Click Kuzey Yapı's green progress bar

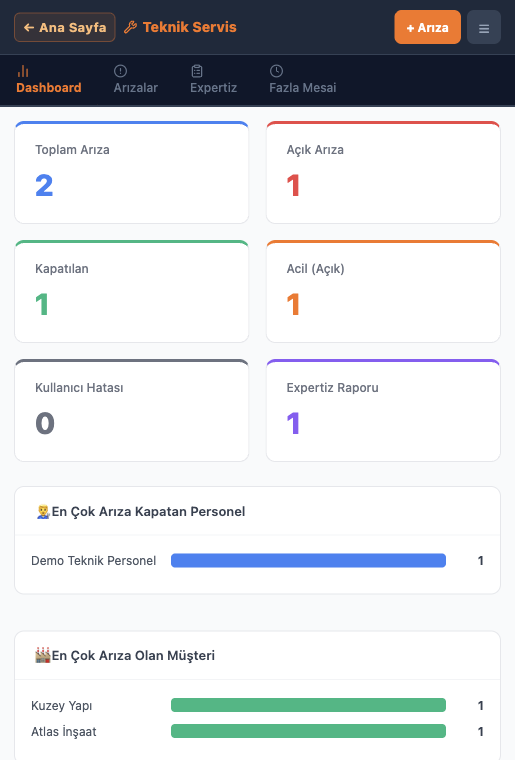pyautogui.click(x=308, y=705)
